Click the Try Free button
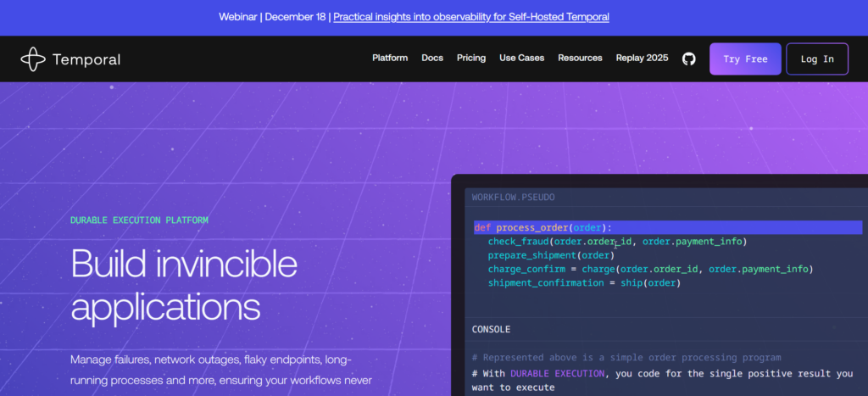 (745, 59)
